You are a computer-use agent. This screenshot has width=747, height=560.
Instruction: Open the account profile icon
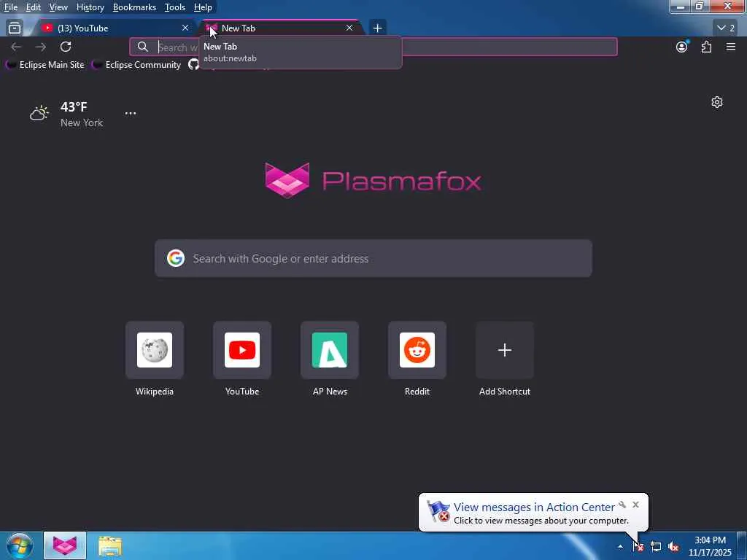pos(682,47)
